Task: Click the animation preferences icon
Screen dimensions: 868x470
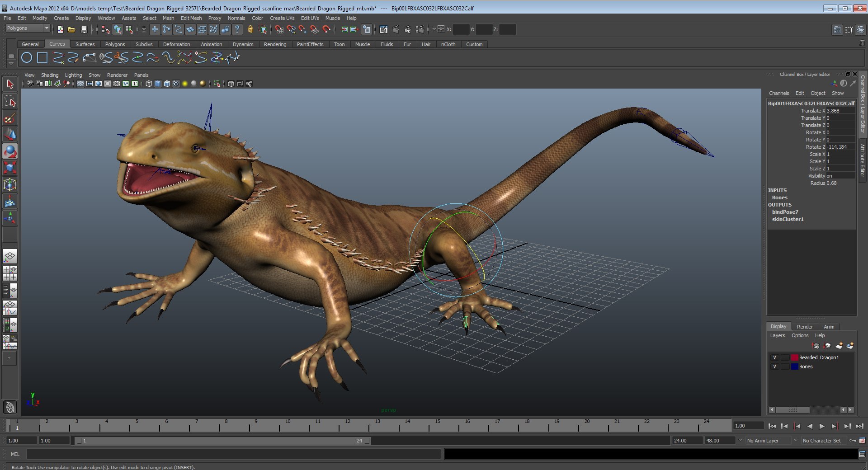Action: click(862, 441)
